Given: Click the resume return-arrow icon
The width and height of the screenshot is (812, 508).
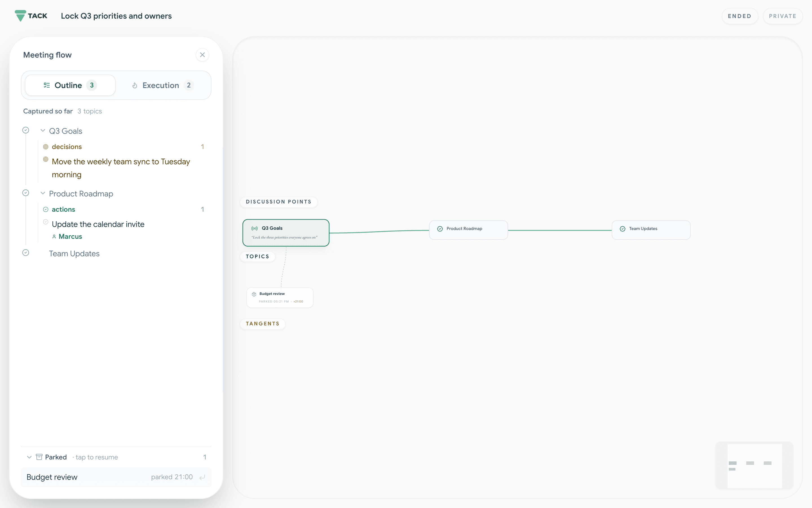Looking at the screenshot, I should pyautogui.click(x=202, y=478).
